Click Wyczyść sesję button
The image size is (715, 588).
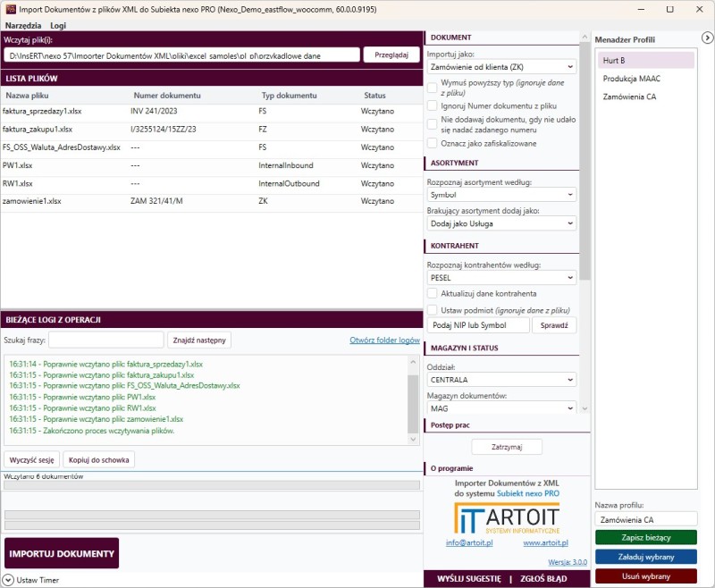[31, 460]
